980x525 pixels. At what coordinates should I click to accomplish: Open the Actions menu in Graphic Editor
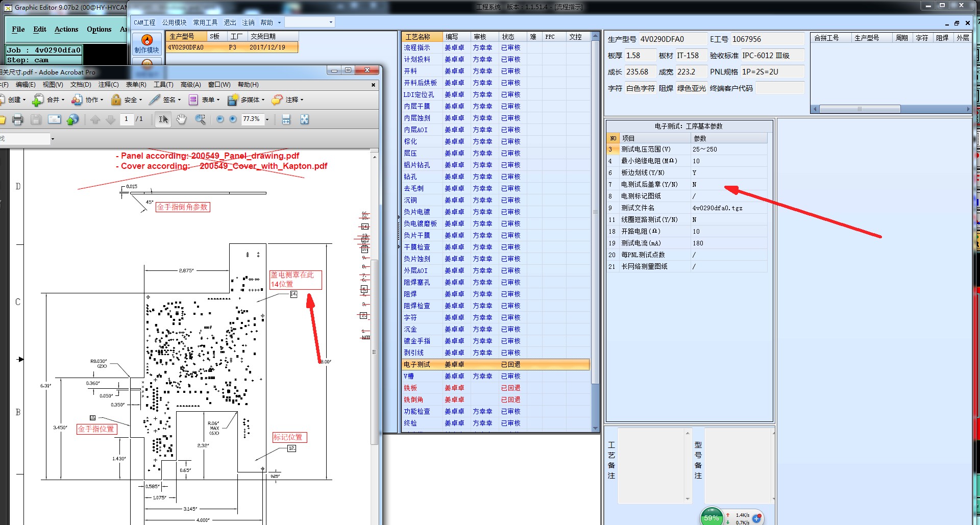[66, 29]
